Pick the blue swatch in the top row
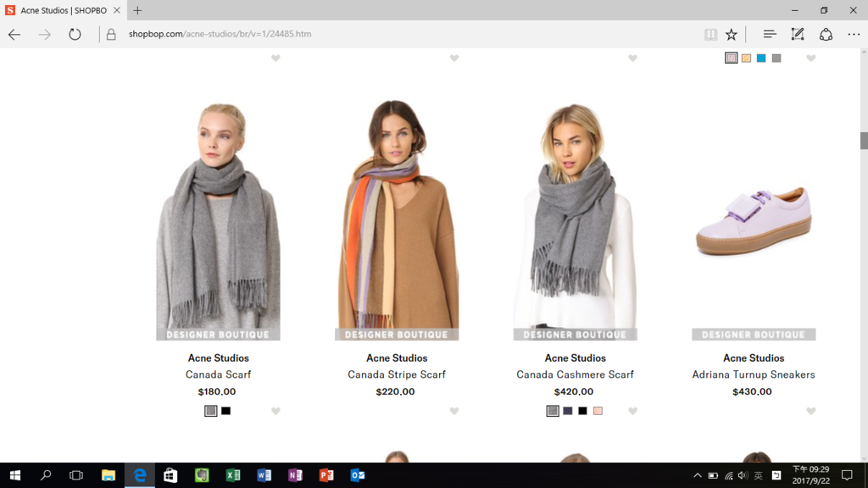Screen dimensions: 868x488 tap(761, 58)
